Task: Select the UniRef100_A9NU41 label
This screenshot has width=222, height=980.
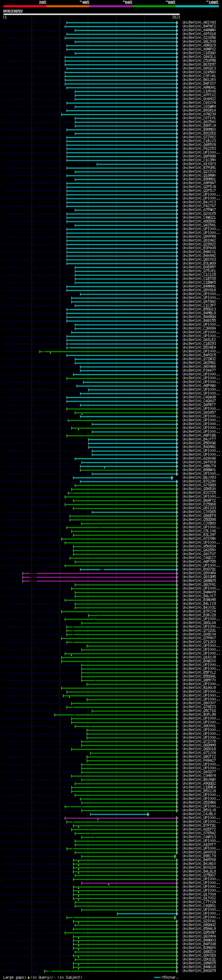Action: pyautogui.click(x=199, y=88)
